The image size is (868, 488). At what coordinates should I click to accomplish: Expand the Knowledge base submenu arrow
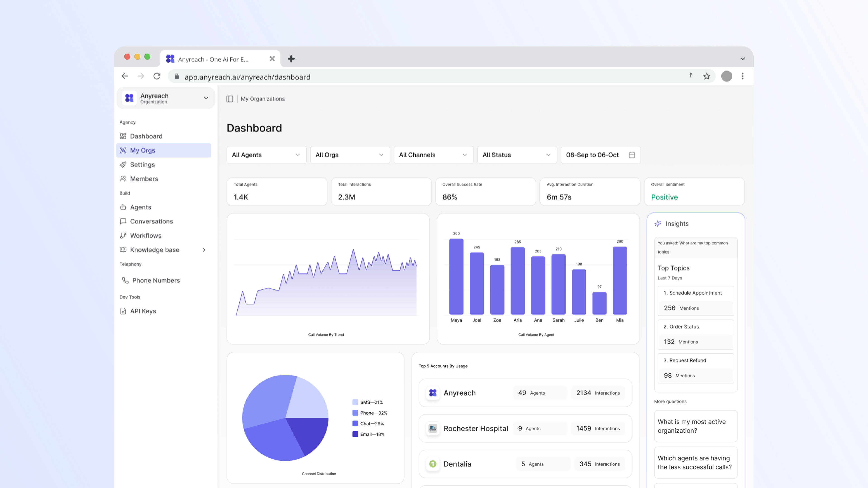pos(204,250)
